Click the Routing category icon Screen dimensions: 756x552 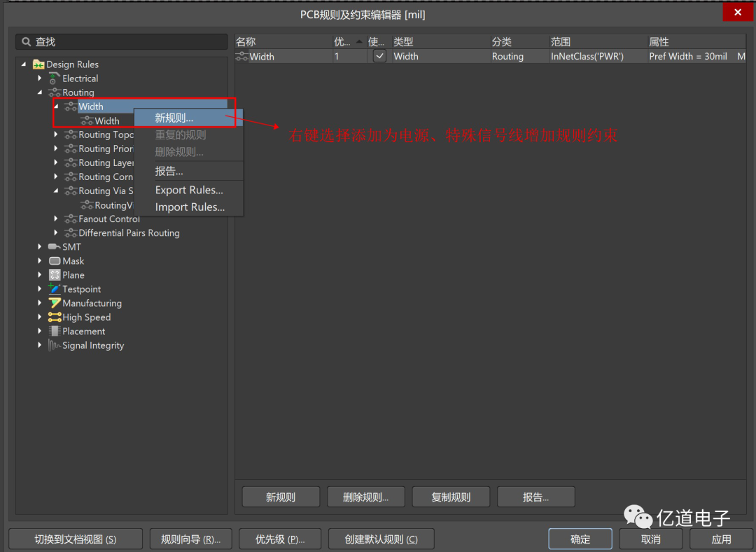55,92
